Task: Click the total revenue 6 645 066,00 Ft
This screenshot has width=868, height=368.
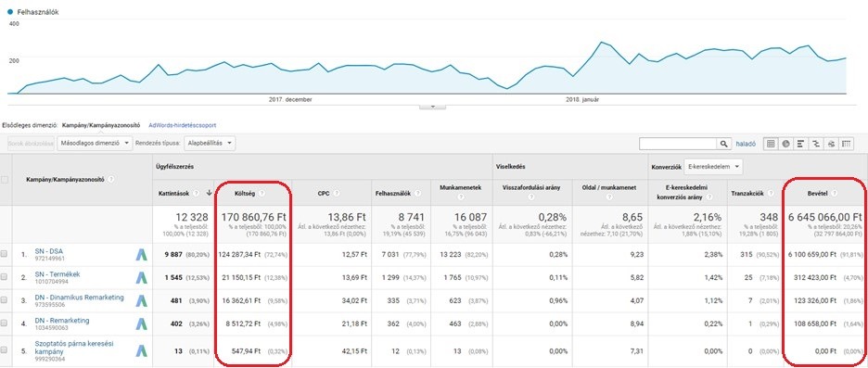Action: (825, 217)
